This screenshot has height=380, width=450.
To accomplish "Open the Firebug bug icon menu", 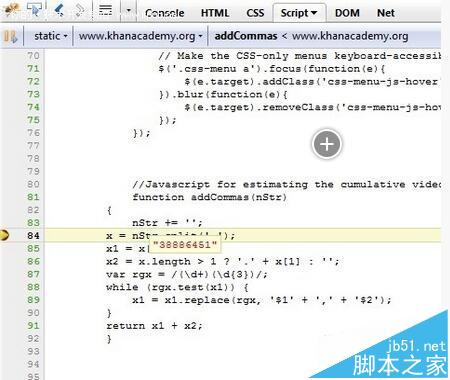I will tap(12, 10).
